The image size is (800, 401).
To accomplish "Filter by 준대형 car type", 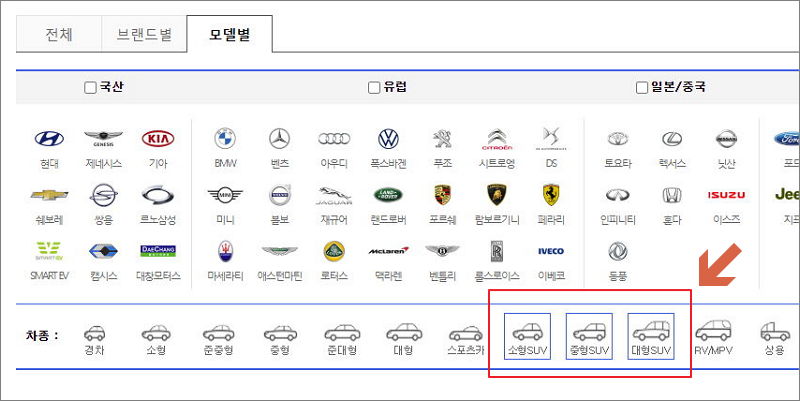I will pyautogui.click(x=342, y=340).
